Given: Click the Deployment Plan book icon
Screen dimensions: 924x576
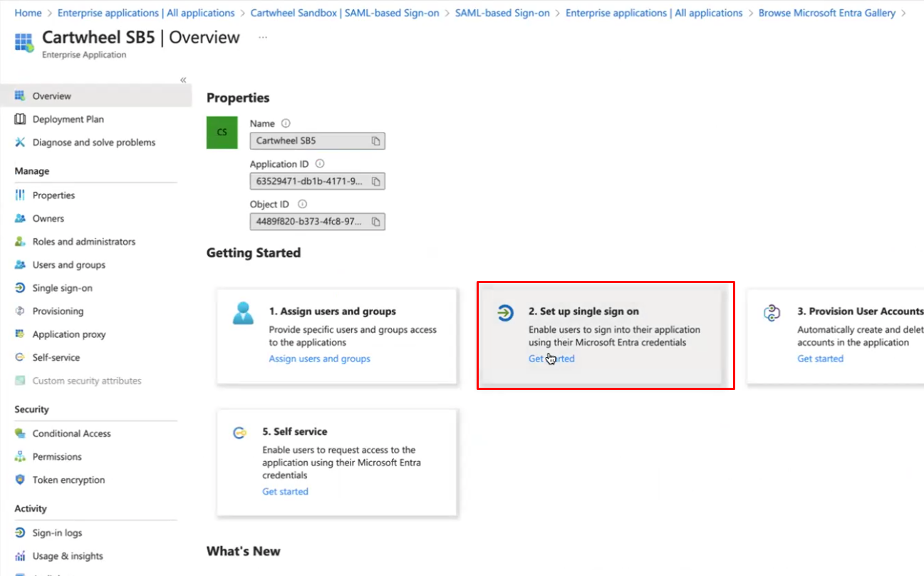Looking at the screenshot, I should pyautogui.click(x=20, y=119).
